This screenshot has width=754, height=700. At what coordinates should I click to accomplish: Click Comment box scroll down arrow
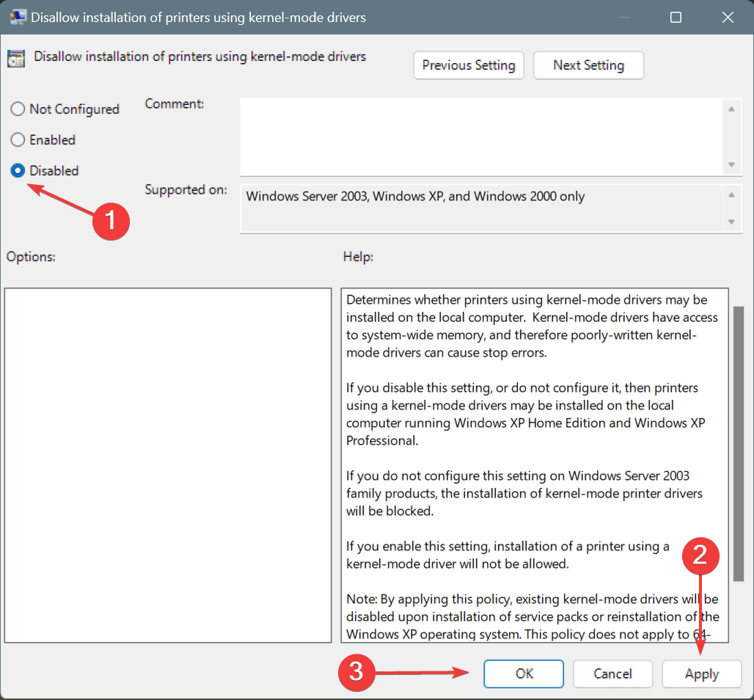click(731, 164)
